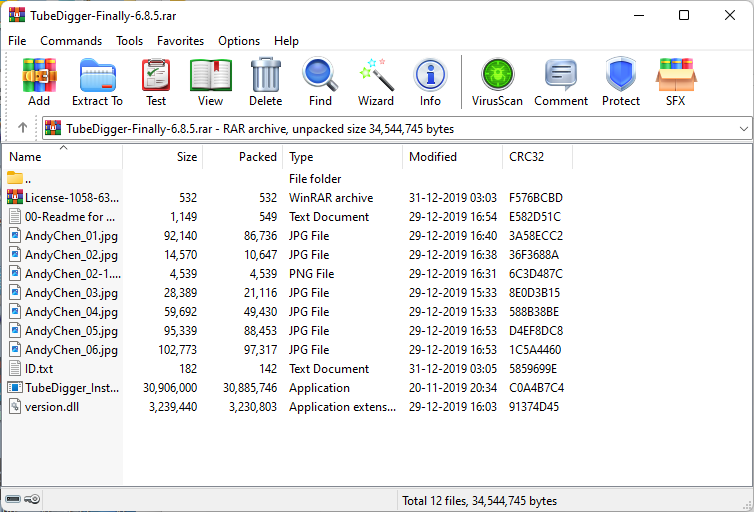Click CRC32 value 5859699E

pyautogui.click(x=533, y=369)
